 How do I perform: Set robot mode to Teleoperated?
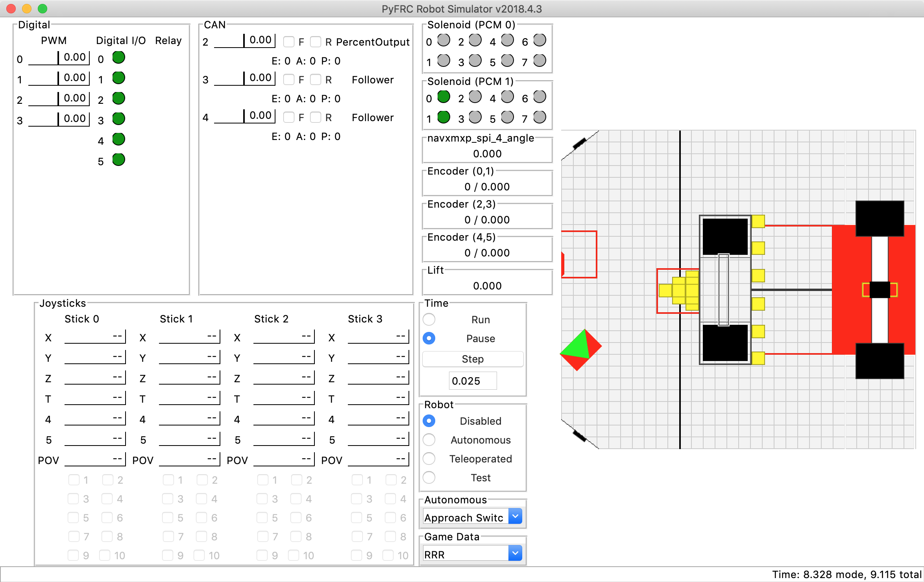click(429, 459)
